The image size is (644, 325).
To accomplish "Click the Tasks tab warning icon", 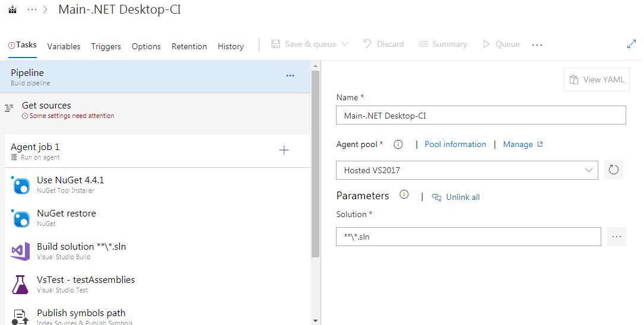I will pyautogui.click(x=11, y=45).
